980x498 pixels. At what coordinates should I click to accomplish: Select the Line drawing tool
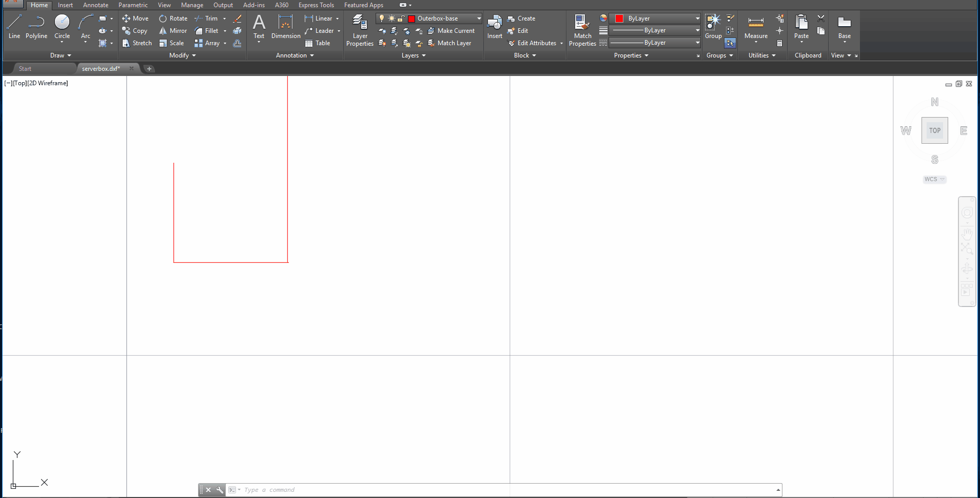(x=14, y=27)
